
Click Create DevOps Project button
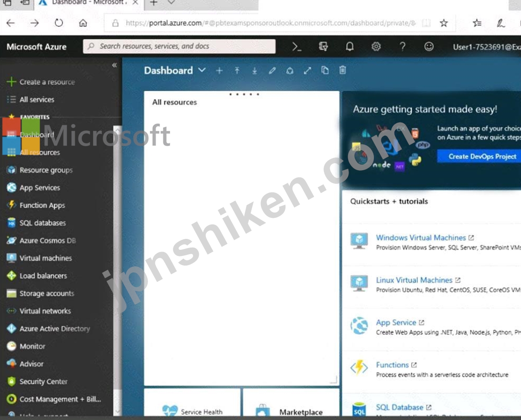479,156
